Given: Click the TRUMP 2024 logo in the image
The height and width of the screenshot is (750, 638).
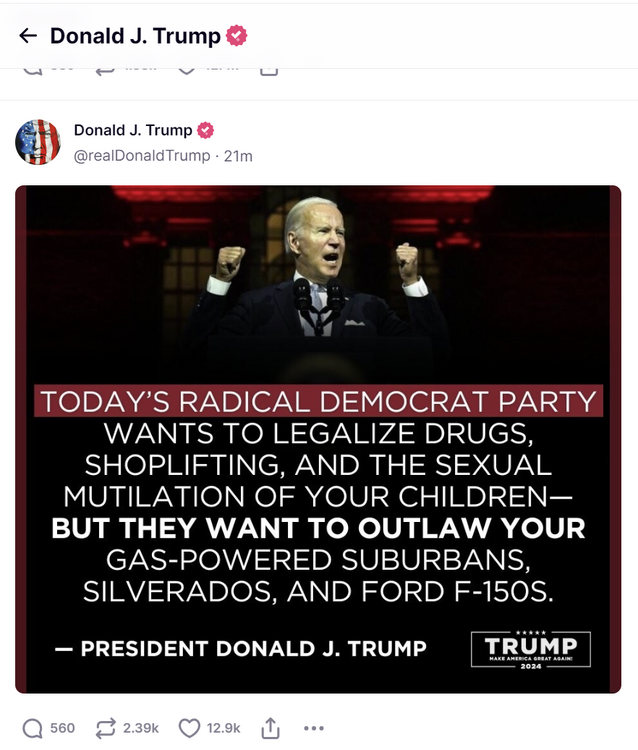Looking at the screenshot, I should click(x=531, y=650).
